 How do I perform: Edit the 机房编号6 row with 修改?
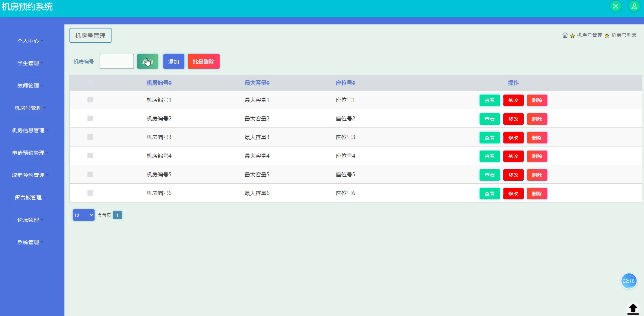[514, 194]
